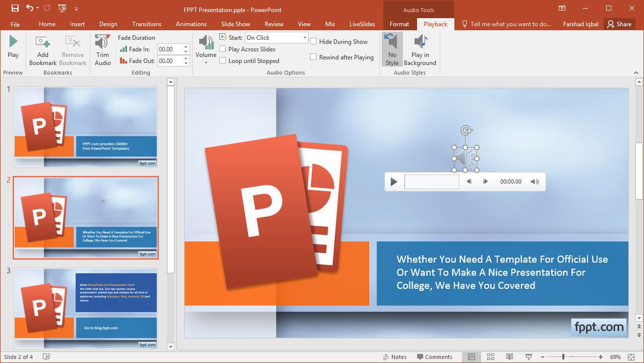Switch to the Insert tab
The image size is (644, 363).
(x=77, y=24)
